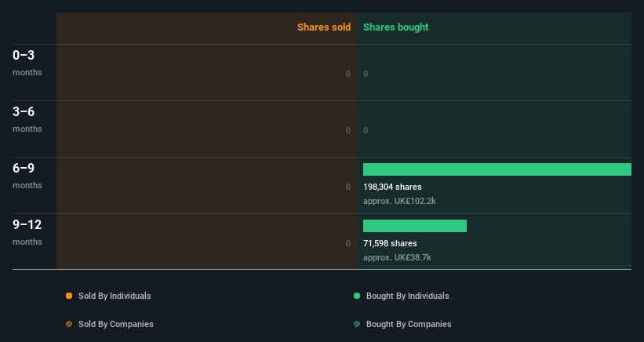Screen dimensions: 644x342
Task: Click the Shares sold column header
Action: [324, 27]
